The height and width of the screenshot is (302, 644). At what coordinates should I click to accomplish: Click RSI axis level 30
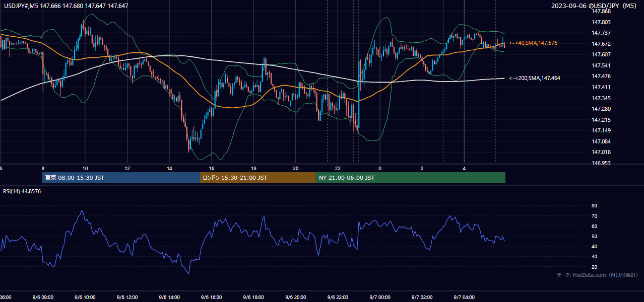(595, 257)
